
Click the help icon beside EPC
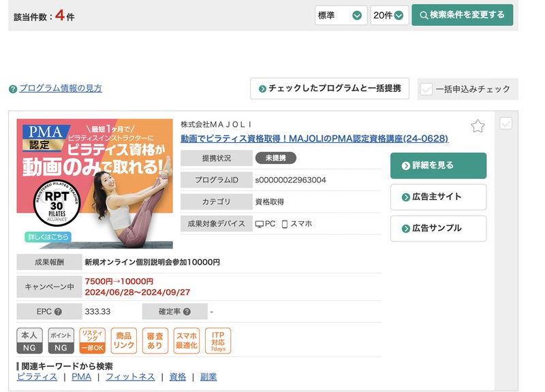pos(58,312)
